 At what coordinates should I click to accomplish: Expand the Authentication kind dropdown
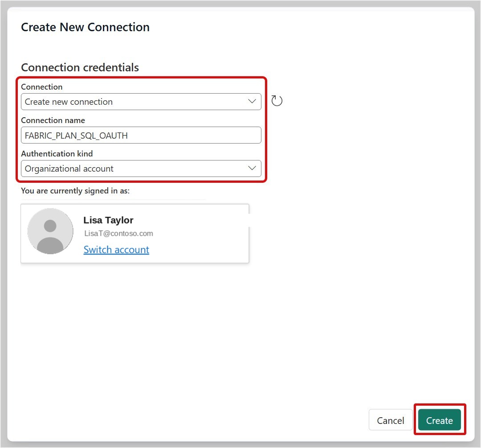[x=141, y=169]
